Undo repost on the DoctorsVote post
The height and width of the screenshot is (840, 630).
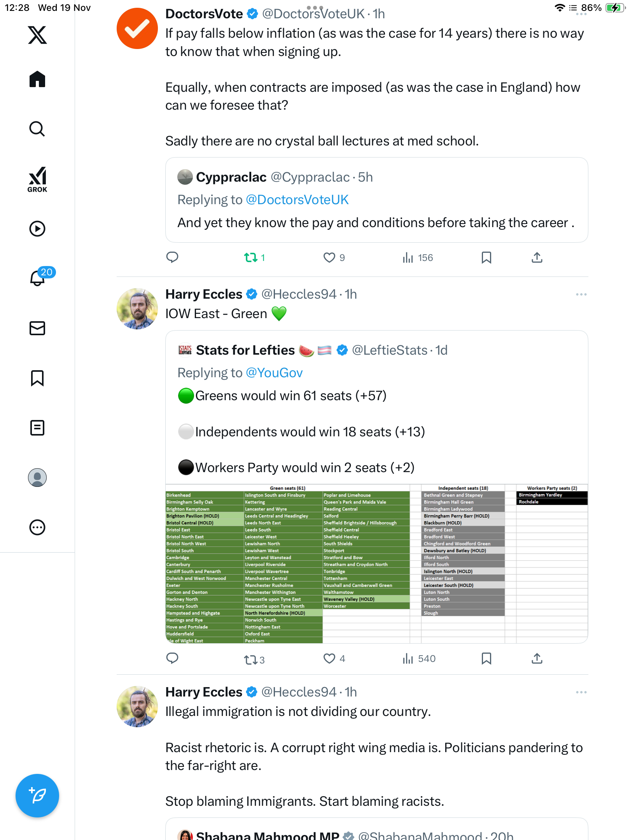[x=251, y=257]
